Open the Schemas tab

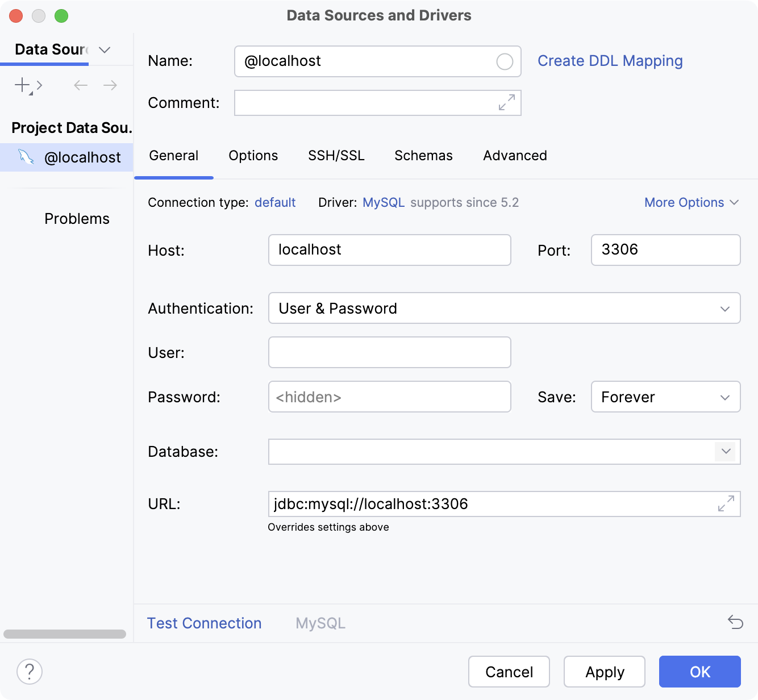click(423, 156)
